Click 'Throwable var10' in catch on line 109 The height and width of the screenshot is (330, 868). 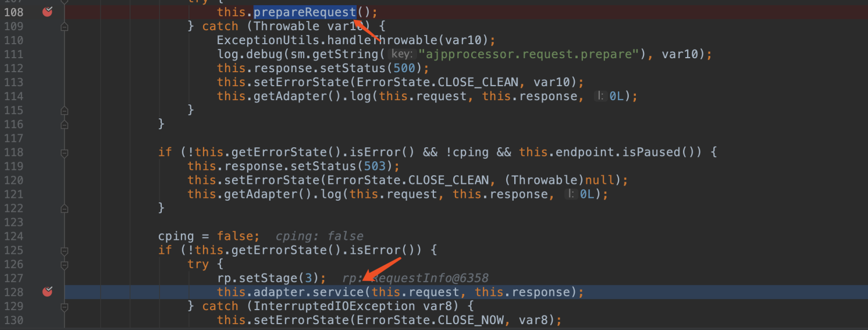[308, 26]
